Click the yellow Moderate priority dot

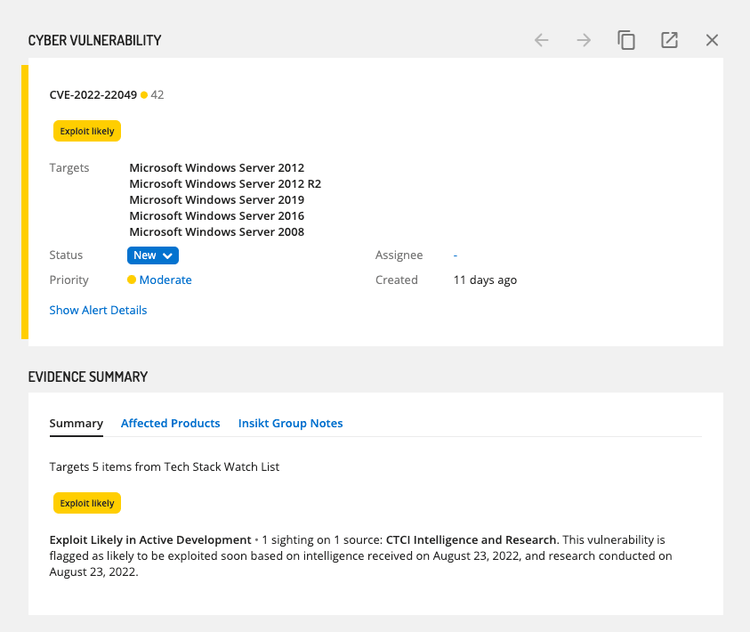(x=131, y=280)
